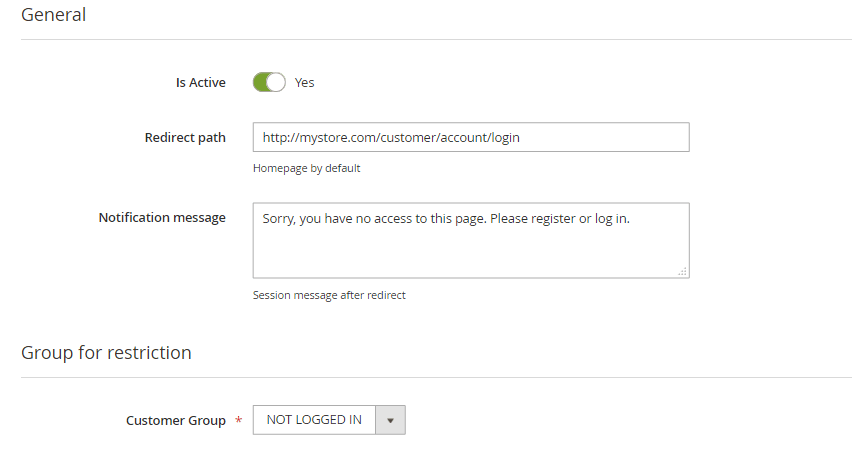
Task: Click the Customer Group field label
Action: (176, 420)
